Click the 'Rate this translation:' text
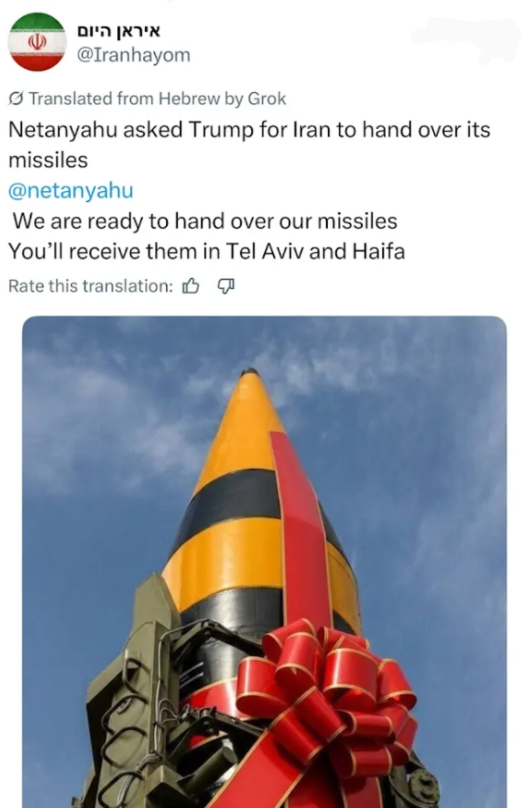 pyautogui.click(x=91, y=286)
